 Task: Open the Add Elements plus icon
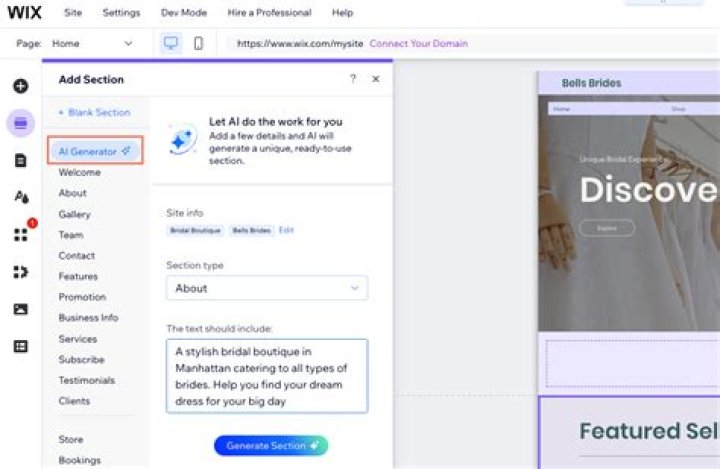(21, 86)
